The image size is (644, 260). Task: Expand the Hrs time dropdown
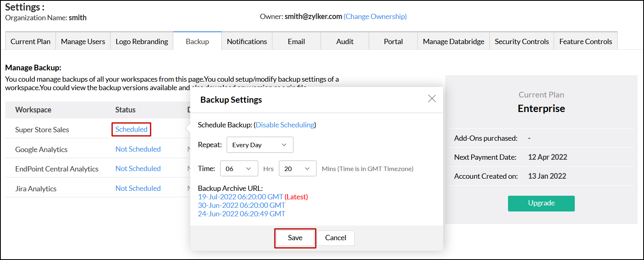coord(239,169)
